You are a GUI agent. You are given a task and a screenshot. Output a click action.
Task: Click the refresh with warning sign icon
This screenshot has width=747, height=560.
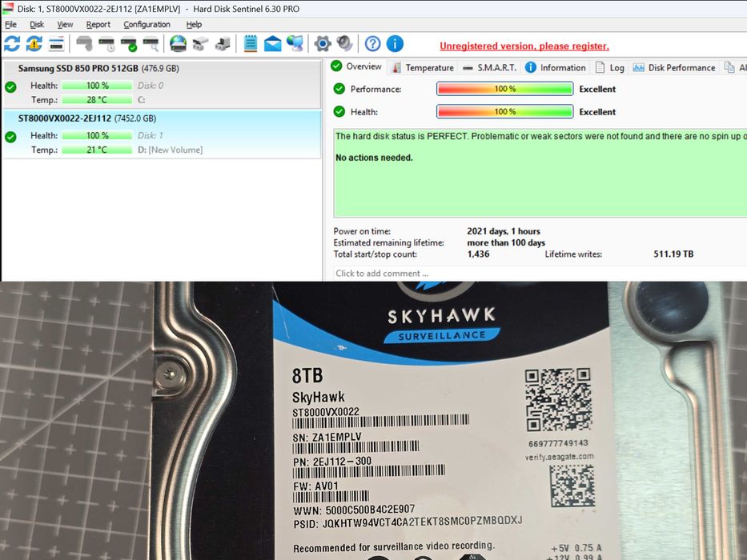click(34, 44)
